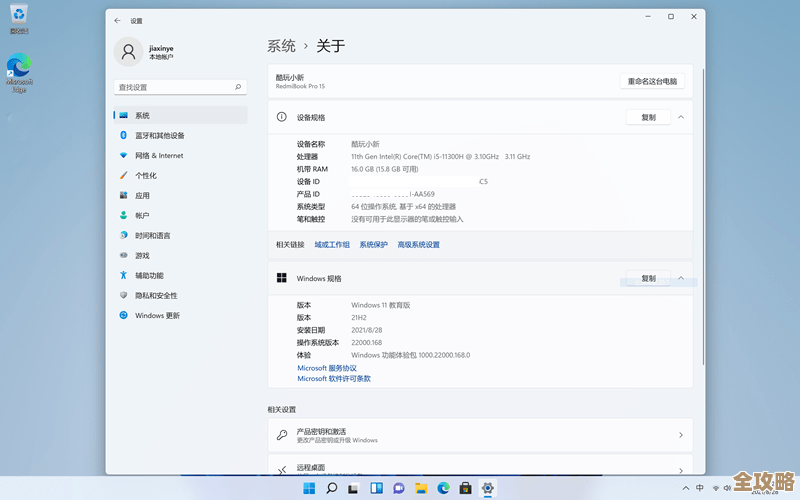
Task: Open 帐户 settings
Action: click(x=181, y=215)
